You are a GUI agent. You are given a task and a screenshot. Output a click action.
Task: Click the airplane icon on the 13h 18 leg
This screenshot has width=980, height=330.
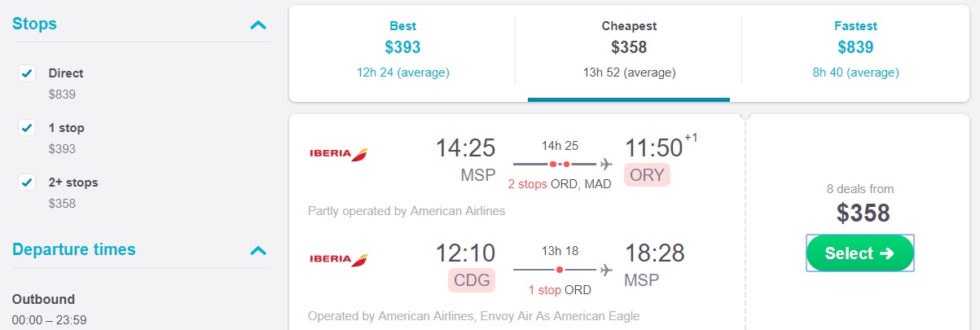click(606, 270)
